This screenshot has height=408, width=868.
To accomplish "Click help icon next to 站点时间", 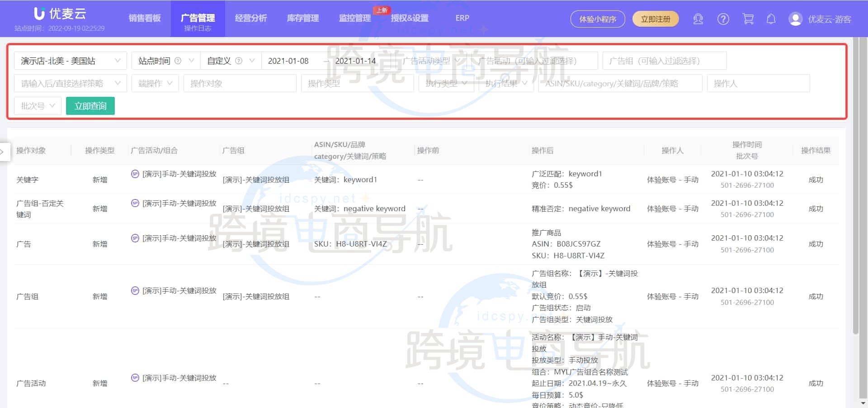I will pyautogui.click(x=178, y=61).
